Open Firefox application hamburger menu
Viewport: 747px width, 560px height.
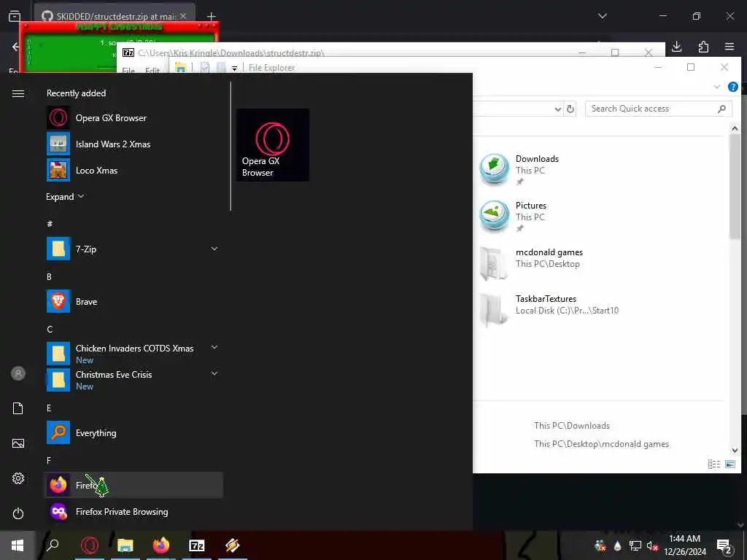coord(729,46)
